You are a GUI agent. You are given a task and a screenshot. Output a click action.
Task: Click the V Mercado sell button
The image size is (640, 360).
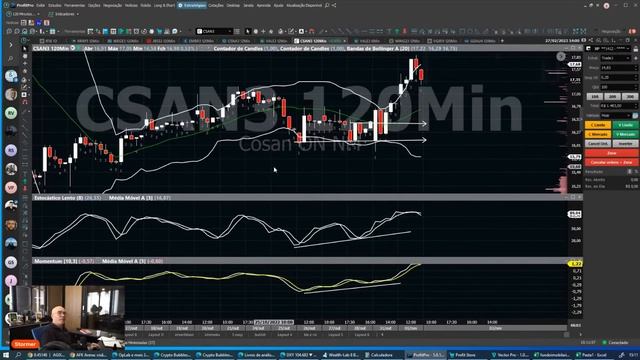point(625,134)
